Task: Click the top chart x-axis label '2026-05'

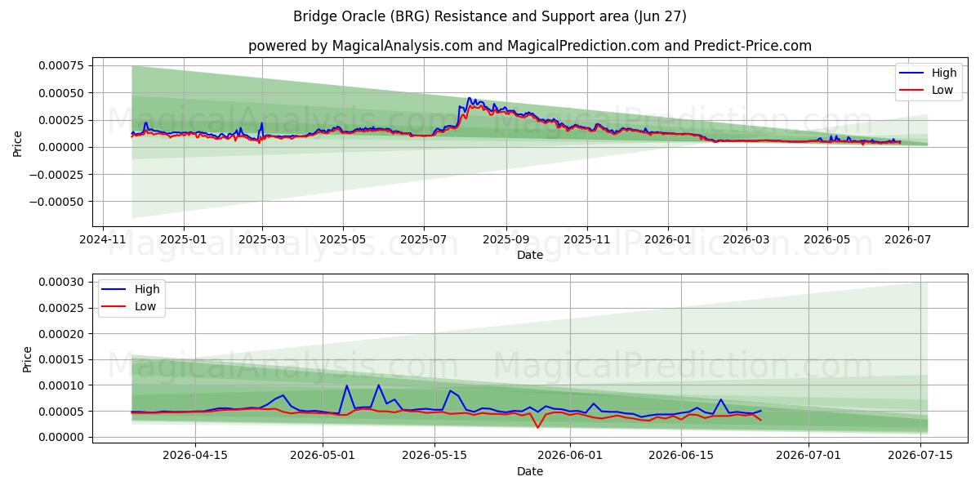Action: tap(827, 241)
